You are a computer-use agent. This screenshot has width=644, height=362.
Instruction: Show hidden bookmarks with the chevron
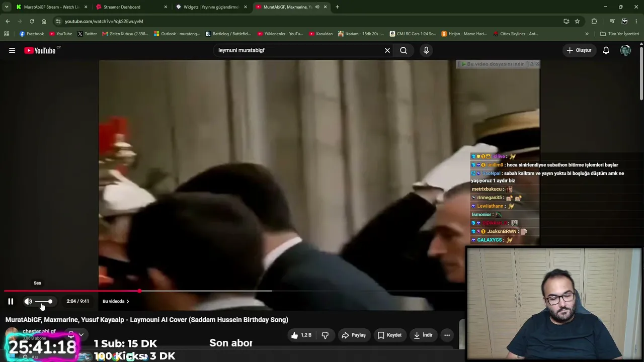click(587, 34)
